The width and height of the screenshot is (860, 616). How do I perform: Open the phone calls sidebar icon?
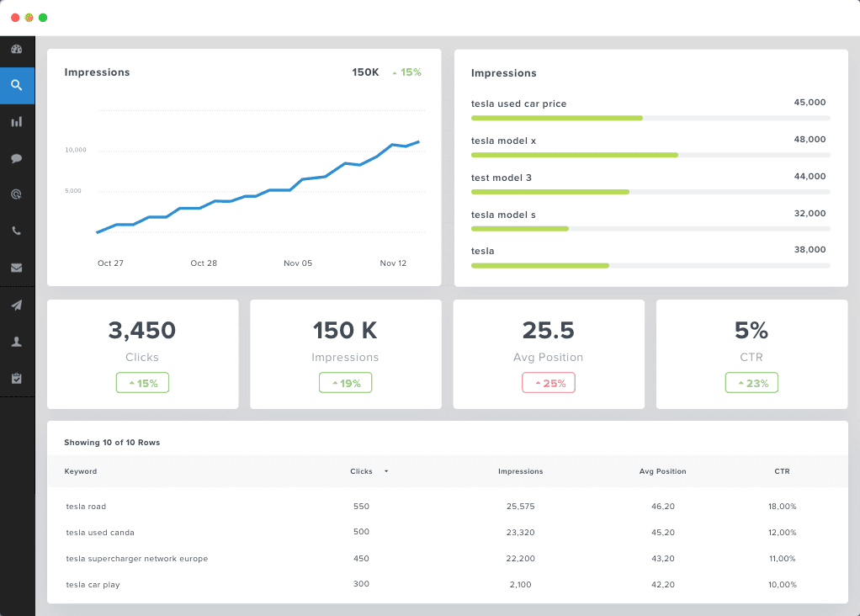point(17,231)
